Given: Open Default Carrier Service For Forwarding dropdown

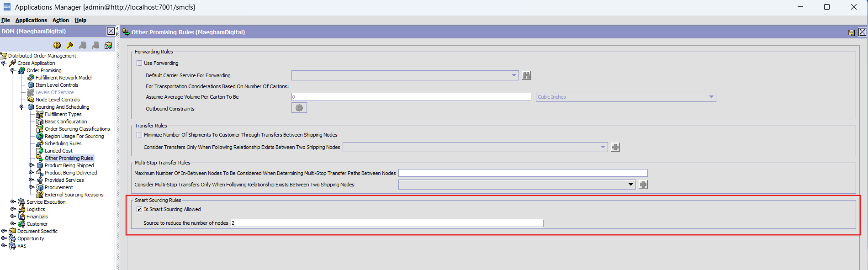Looking at the screenshot, I should (513, 75).
